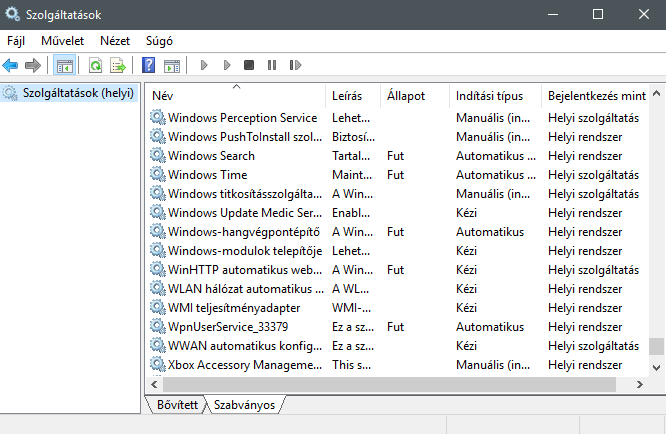Toggle the action pane toolbar icon
The width and height of the screenshot is (666, 434).
click(x=172, y=65)
